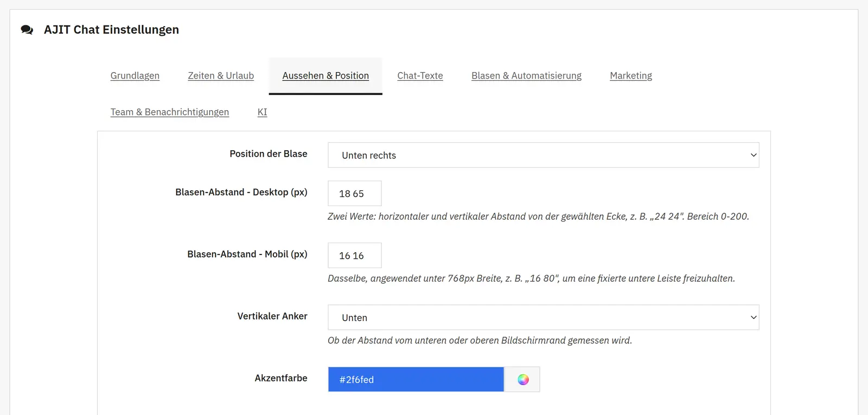Viewport: 868px width, 415px height.
Task: Open the Grundlagen tab
Action: (x=135, y=75)
